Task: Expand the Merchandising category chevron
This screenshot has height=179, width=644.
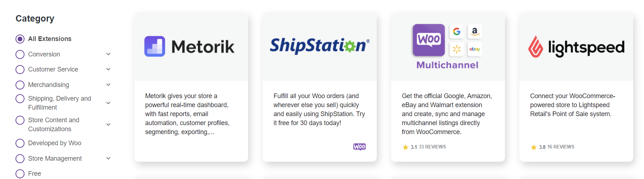Action: 108,84
